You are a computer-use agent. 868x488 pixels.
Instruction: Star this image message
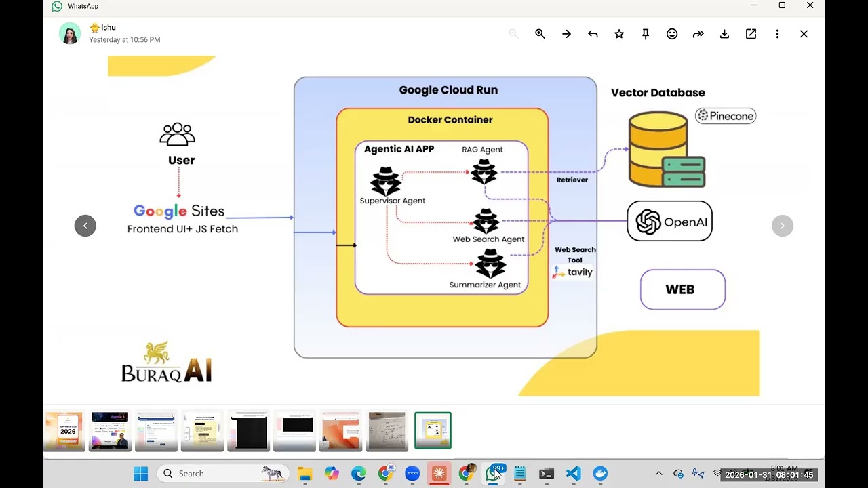(x=619, y=34)
